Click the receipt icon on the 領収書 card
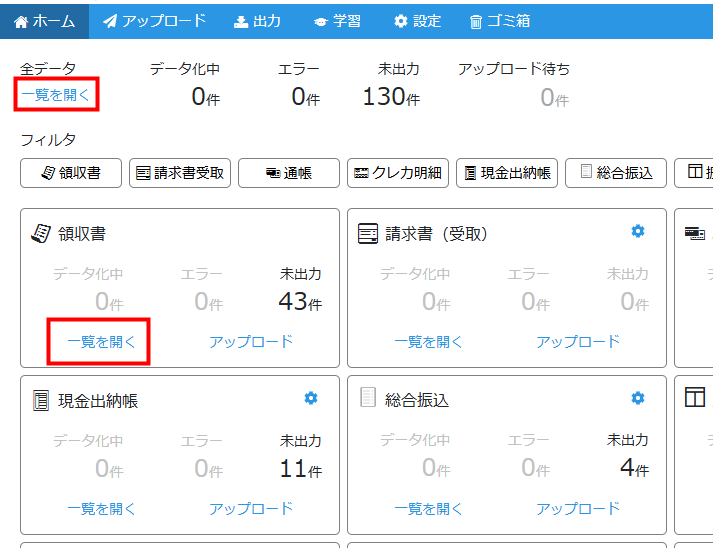The image size is (713, 548). point(41,233)
